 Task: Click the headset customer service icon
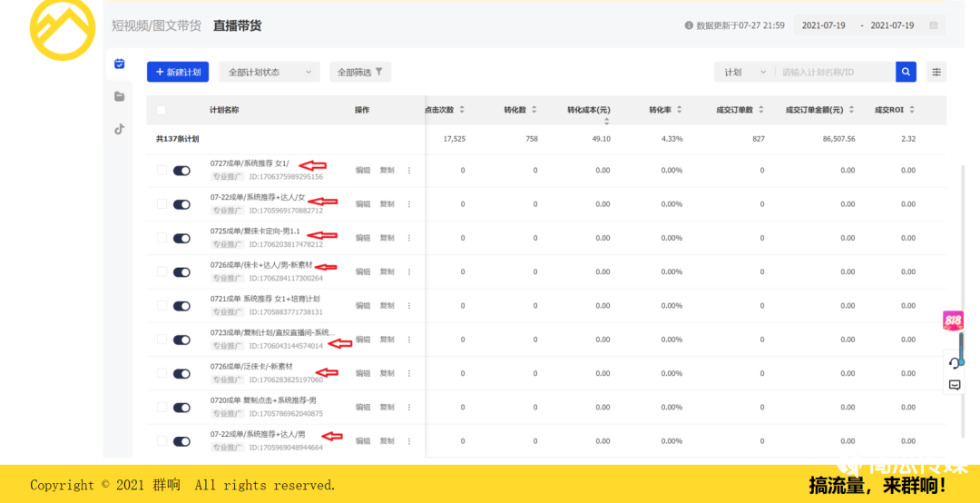click(954, 362)
